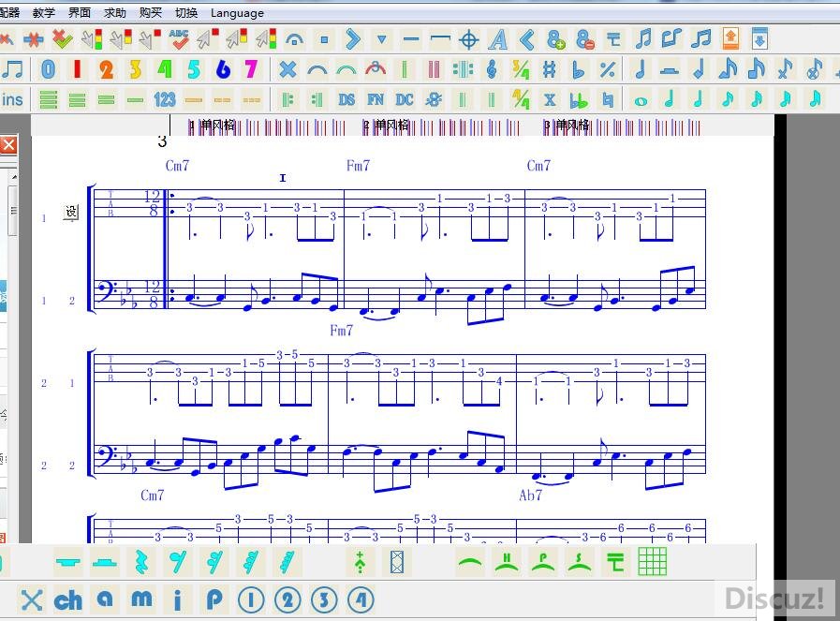
Task: Click the ampersand plus icon
Action: pos(556,39)
